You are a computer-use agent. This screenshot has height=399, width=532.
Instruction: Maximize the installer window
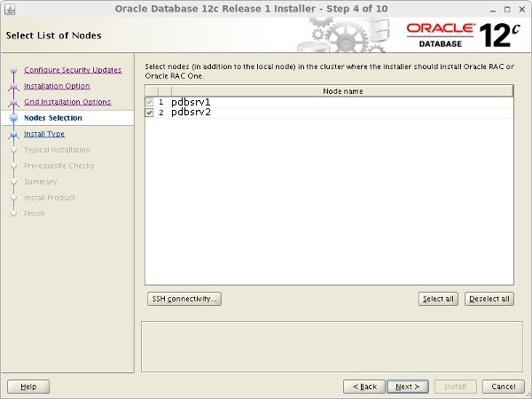[507, 10]
